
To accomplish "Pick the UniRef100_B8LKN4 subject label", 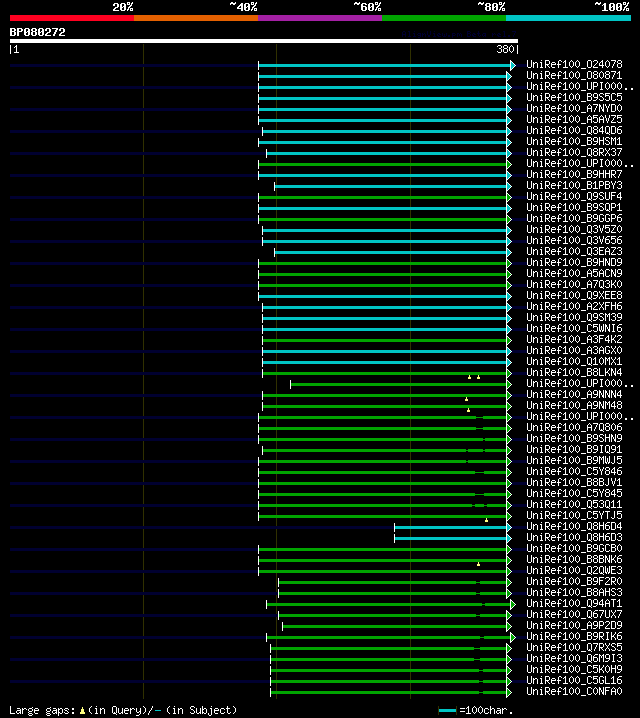I will [x=574, y=372].
